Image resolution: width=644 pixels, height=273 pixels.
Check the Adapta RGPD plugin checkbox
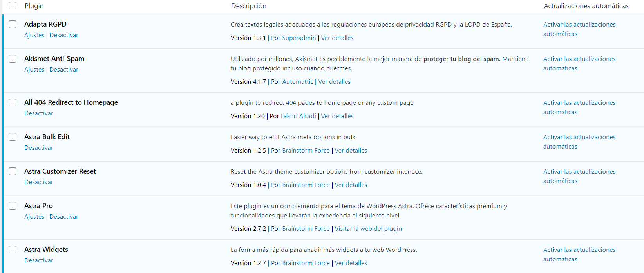click(13, 24)
